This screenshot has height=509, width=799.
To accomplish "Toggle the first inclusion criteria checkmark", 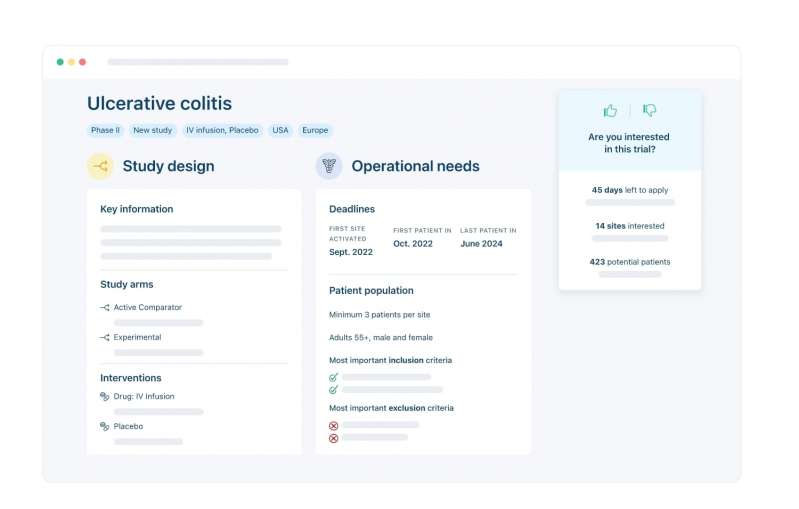I will pos(334,377).
